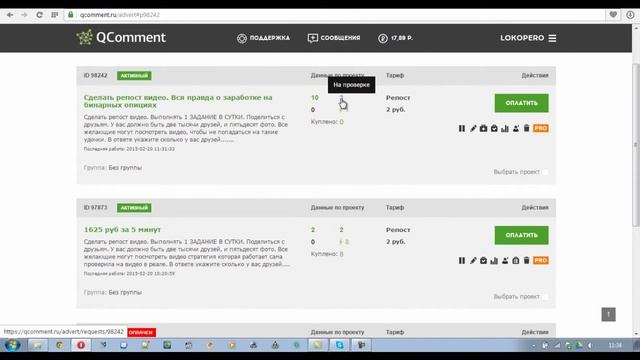Click the taskbar clock
Screen dimensions: 640x360
[x=615, y=345]
